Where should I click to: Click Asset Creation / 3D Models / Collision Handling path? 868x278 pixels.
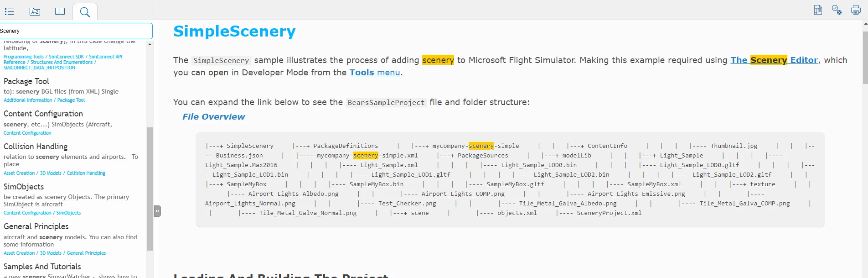[54, 173]
